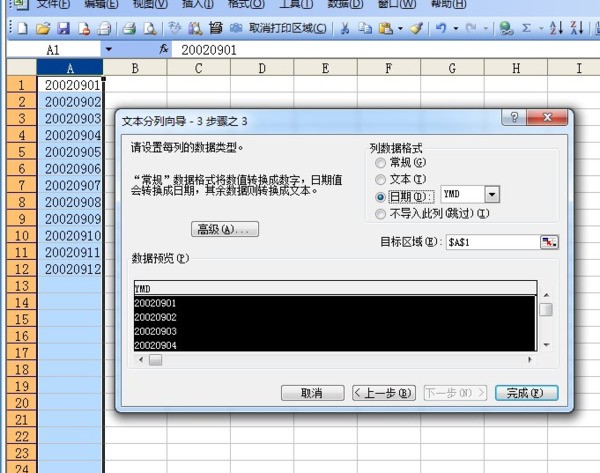
Task: Select 不导入此列(跳过) radio button
Action: point(380,214)
